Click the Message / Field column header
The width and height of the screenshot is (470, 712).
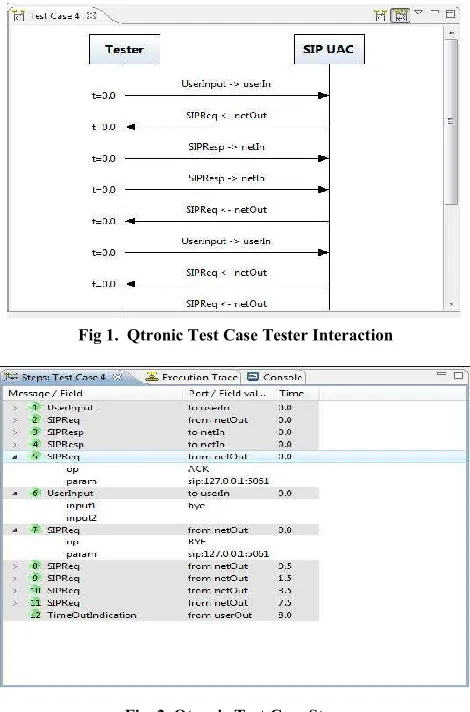(93, 393)
